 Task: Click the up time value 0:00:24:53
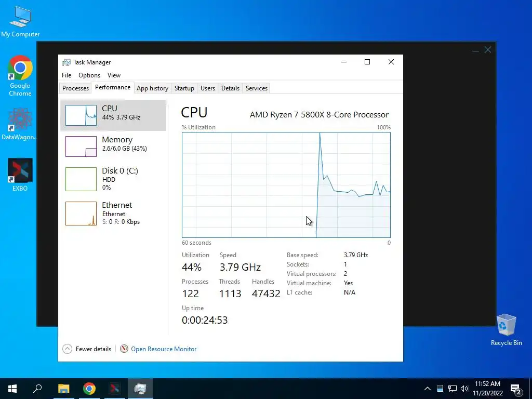(205, 320)
